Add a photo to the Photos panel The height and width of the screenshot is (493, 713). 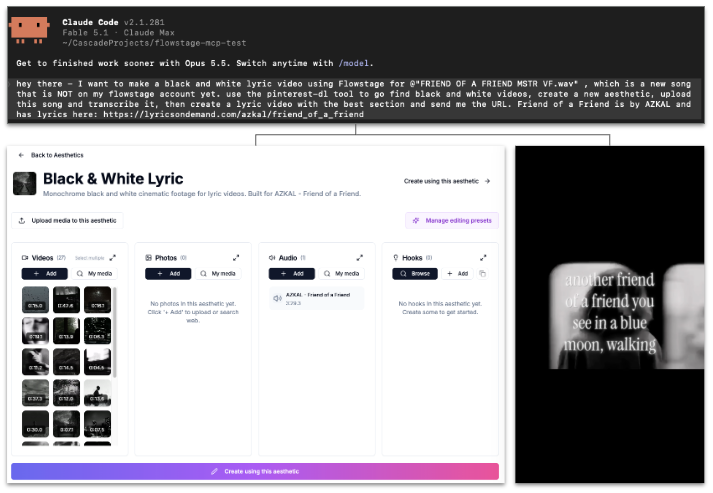(x=168, y=274)
